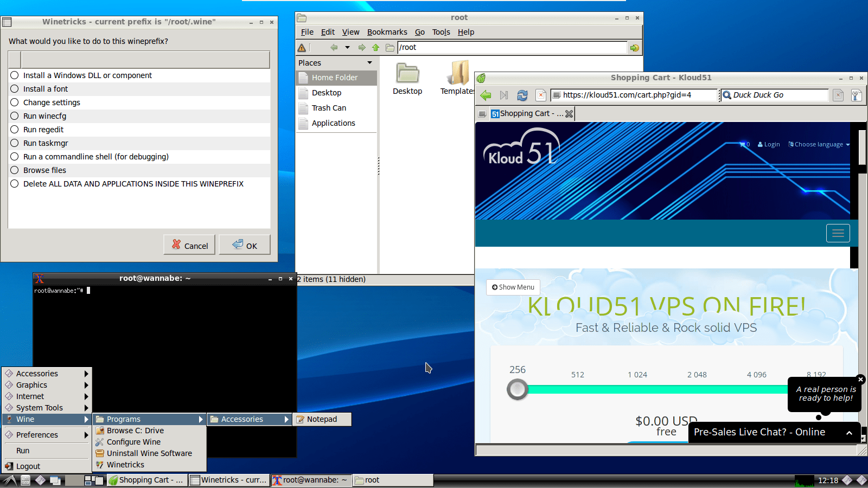Click stop loading icon in browser
Viewport: 868px width, 488px height.
click(x=541, y=95)
